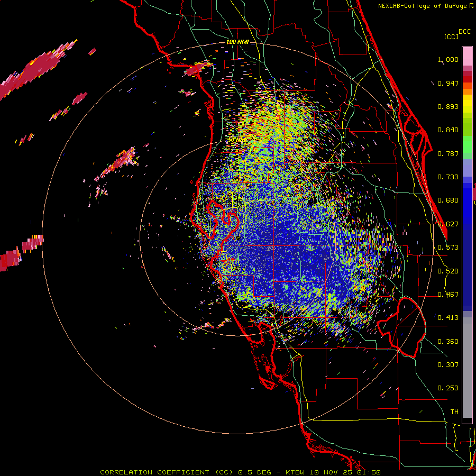Click the 100 NMI range ring label
Image resolution: width=476 pixels, height=476 pixels.
237,42
